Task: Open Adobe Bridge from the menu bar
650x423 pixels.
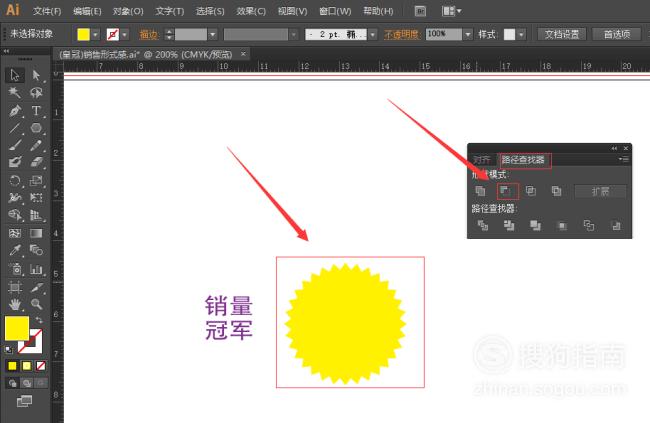Action: tap(420, 11)
